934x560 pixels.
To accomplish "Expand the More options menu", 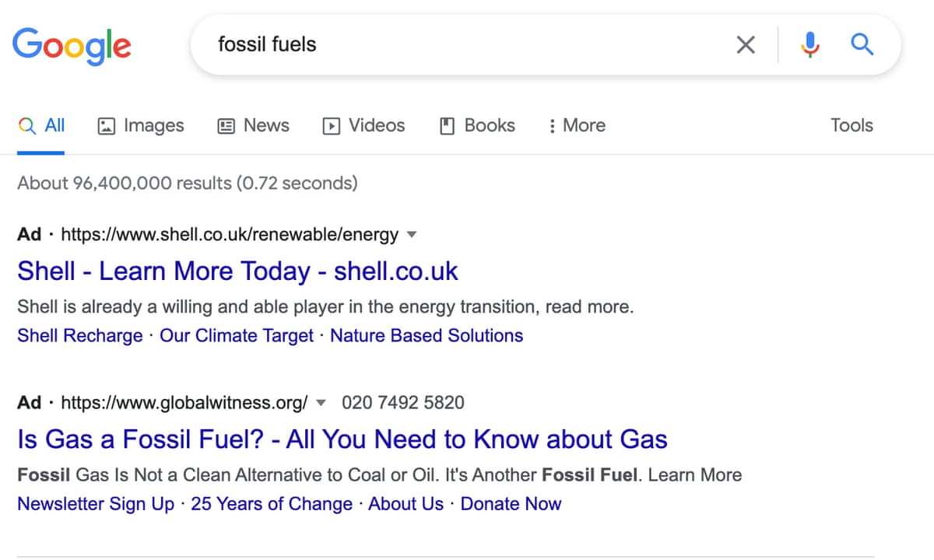I will point(576,125).
